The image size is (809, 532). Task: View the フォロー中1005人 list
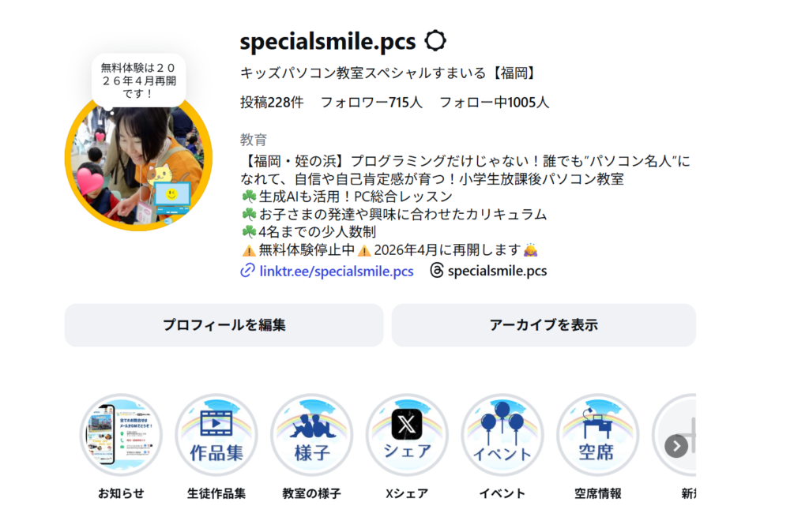click(x=495, y=103)
